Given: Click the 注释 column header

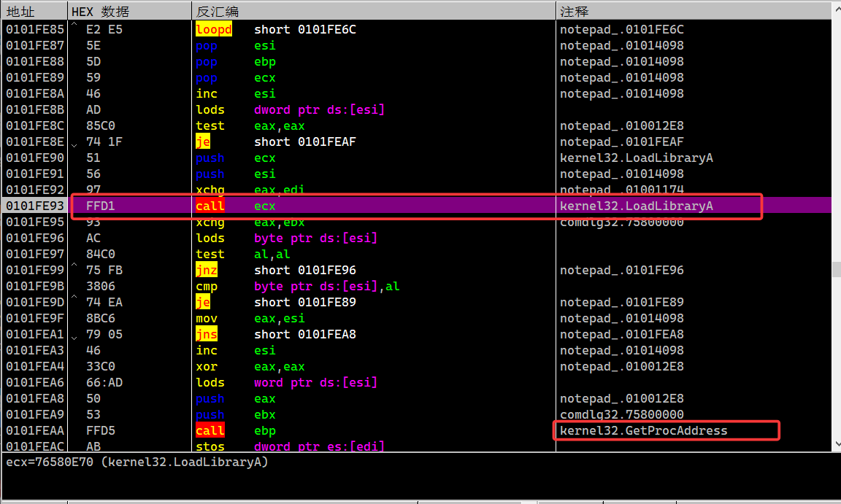Looking at the screenshot, I should click(574, 12).
